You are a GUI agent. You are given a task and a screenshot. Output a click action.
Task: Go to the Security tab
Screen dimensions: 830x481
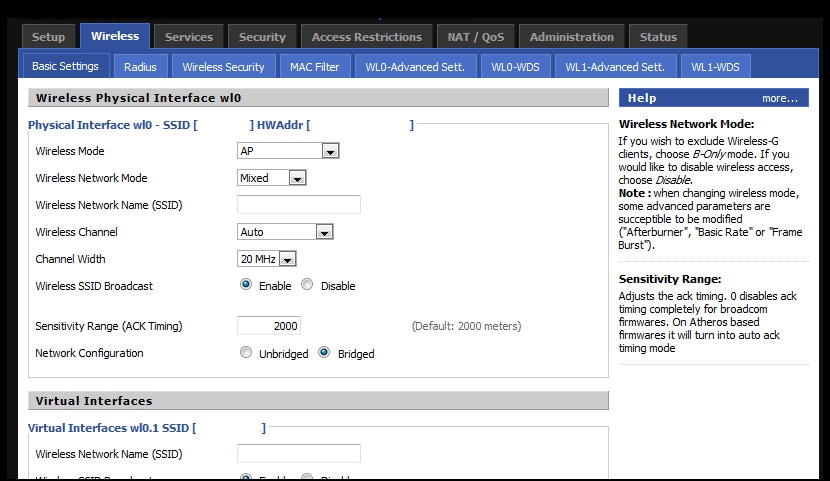click(262, 37)
